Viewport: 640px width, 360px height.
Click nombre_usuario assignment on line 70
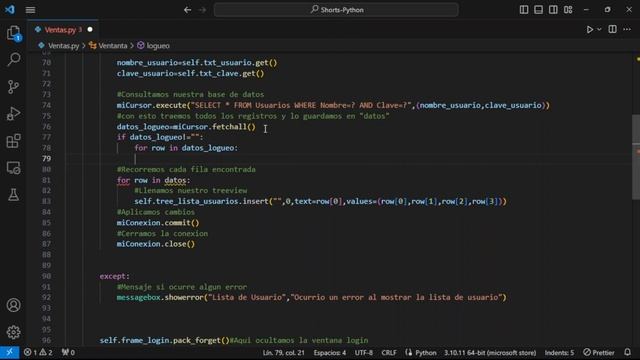tap(197, 63)
